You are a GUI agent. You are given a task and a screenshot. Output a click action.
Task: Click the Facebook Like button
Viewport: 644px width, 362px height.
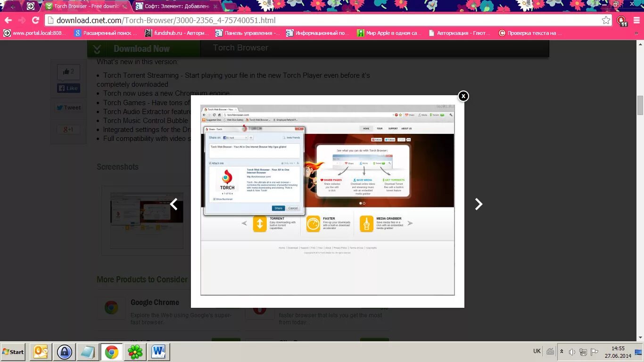[x=69, y=88]
